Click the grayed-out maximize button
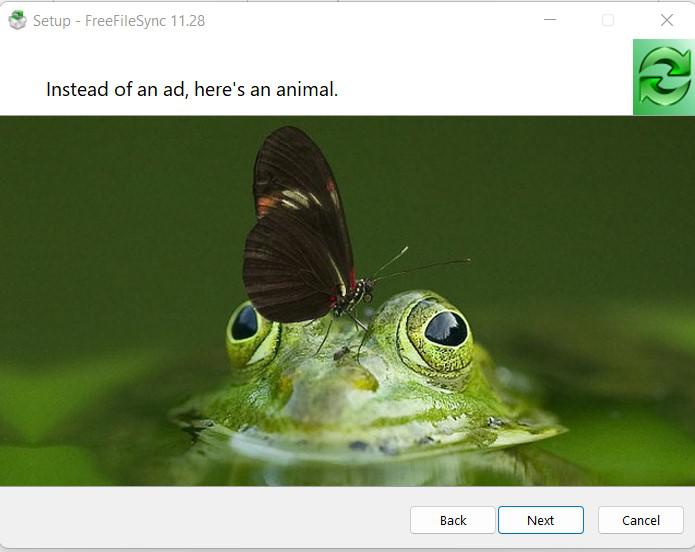 608,20
